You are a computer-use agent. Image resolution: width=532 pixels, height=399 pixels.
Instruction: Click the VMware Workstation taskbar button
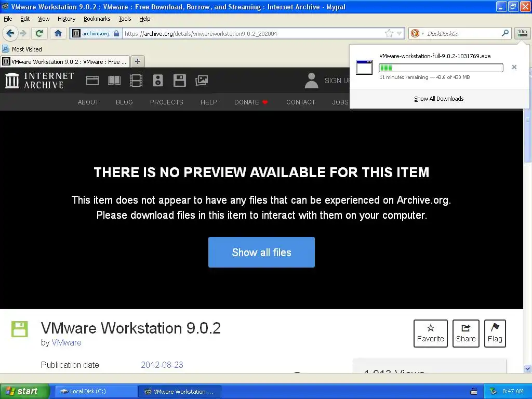pos(180,392)
